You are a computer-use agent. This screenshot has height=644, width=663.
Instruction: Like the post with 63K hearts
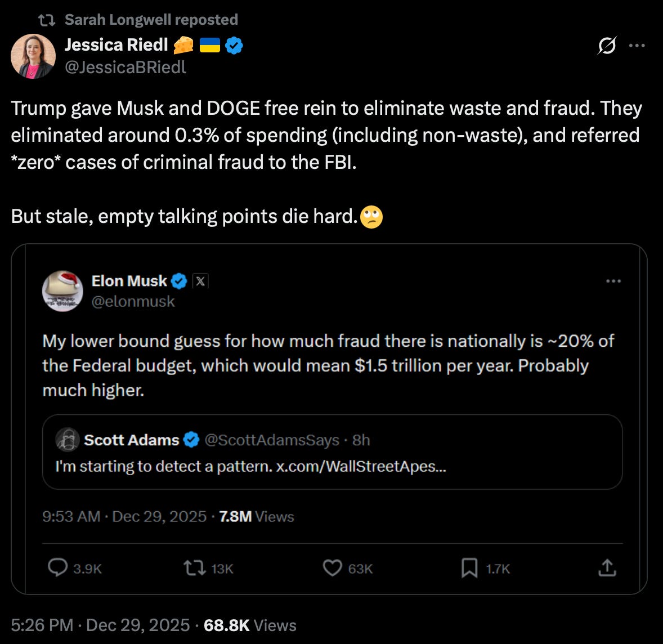click(x=332, y=567)
